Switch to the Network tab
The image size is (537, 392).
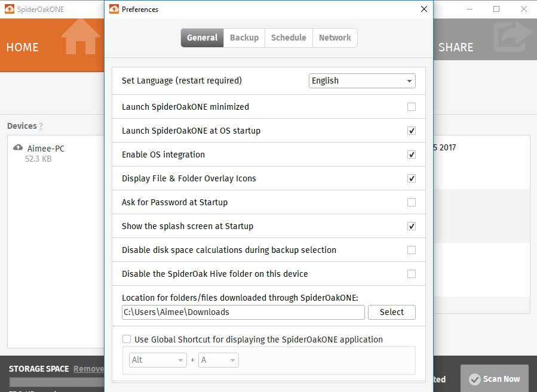[335, 38]
